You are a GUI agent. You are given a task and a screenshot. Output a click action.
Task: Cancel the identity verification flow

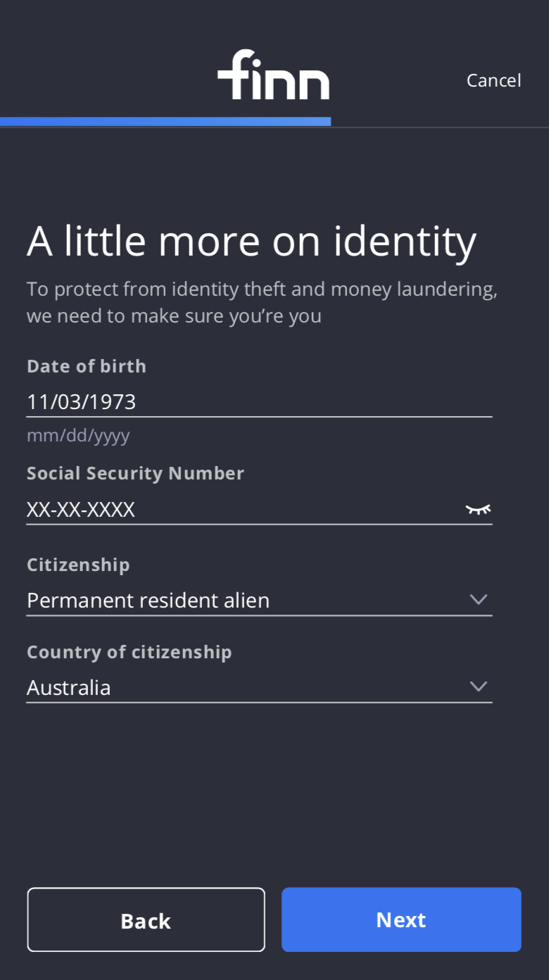click(x=493, y=80)
